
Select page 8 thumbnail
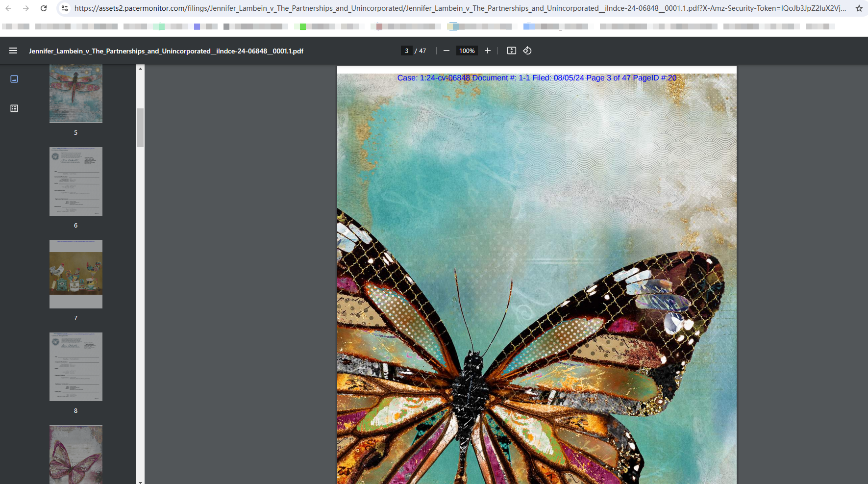point(76,367)
